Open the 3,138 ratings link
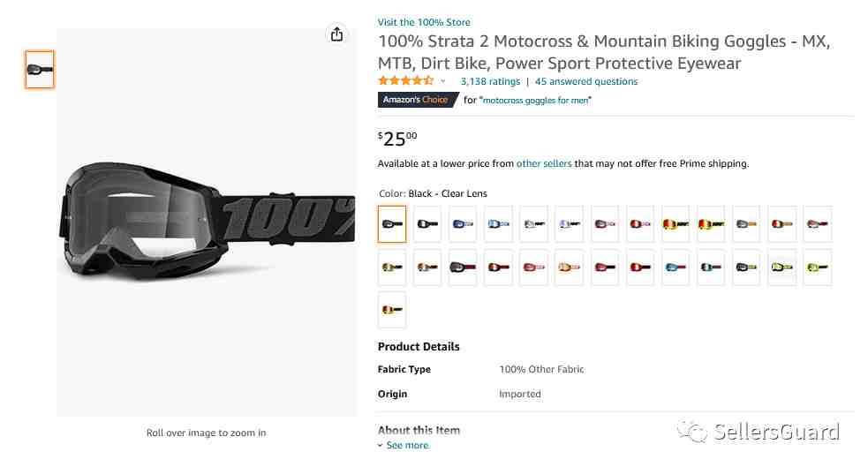 coord(490,81)
